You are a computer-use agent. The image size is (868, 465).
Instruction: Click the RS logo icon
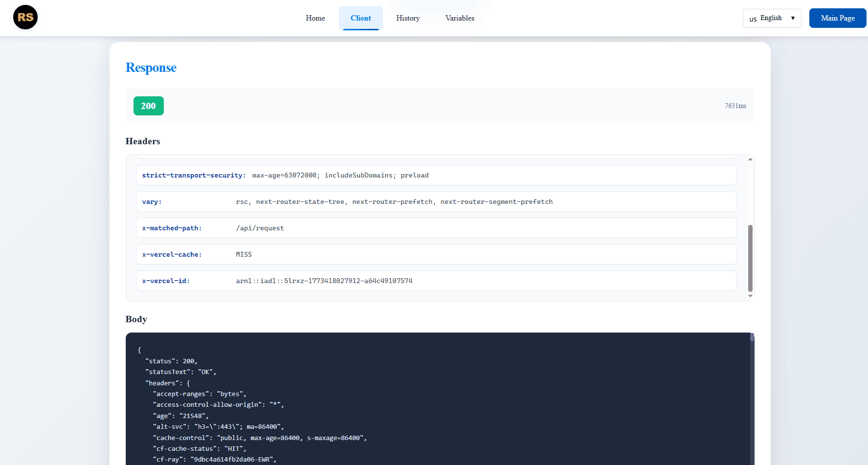[25, 17]
